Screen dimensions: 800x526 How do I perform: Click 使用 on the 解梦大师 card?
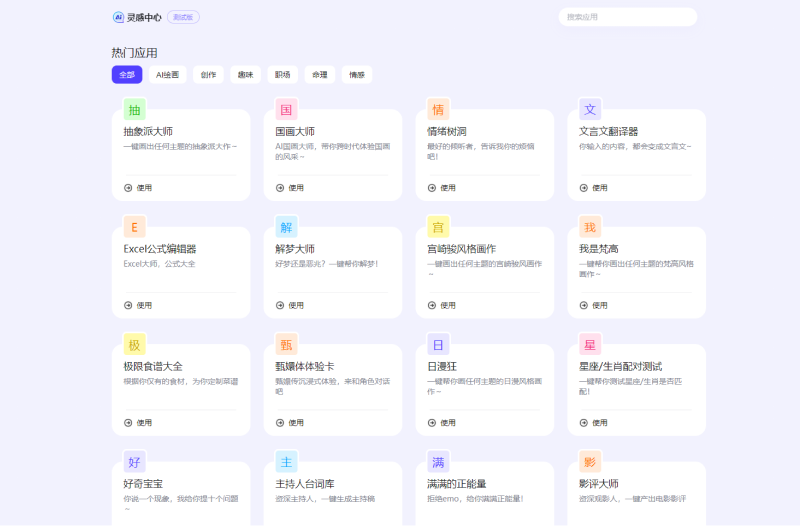click(x=290, y=305)
